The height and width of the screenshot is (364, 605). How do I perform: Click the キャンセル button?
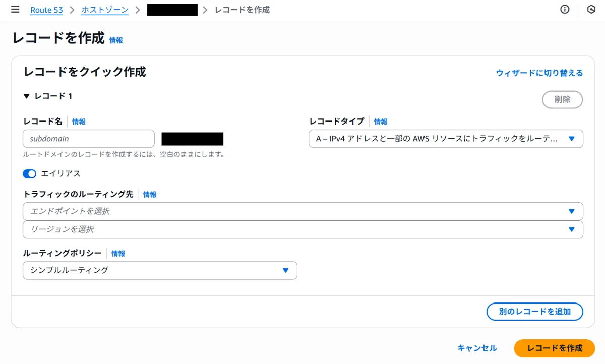(476, 348)
